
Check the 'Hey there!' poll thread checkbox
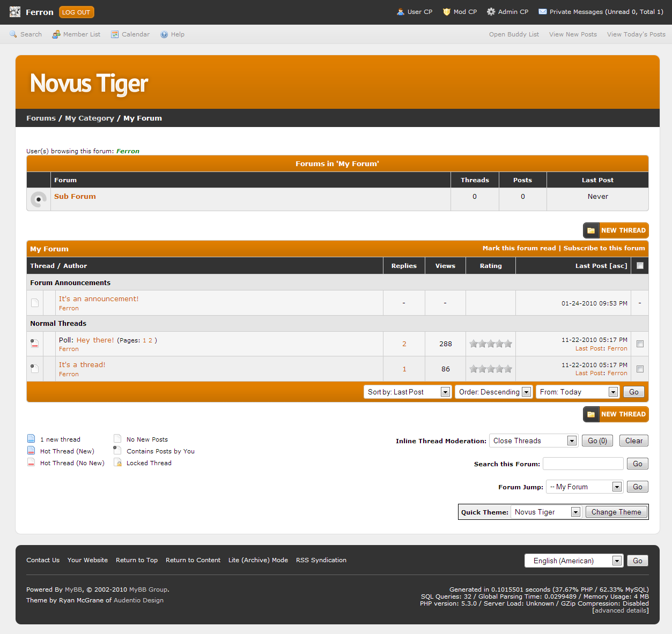point(640,344)
